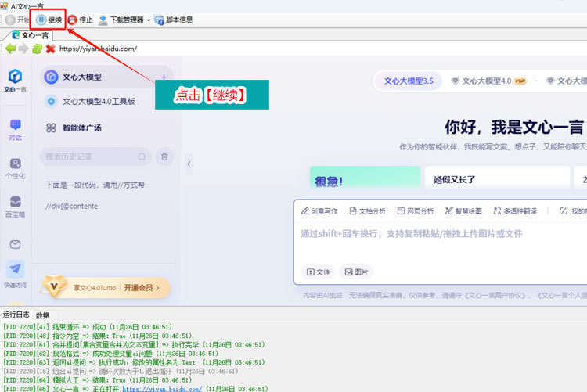Screen dimensions: 587x392
Task: Click the 停止 (stop) toolbar button
Action: 80,20
